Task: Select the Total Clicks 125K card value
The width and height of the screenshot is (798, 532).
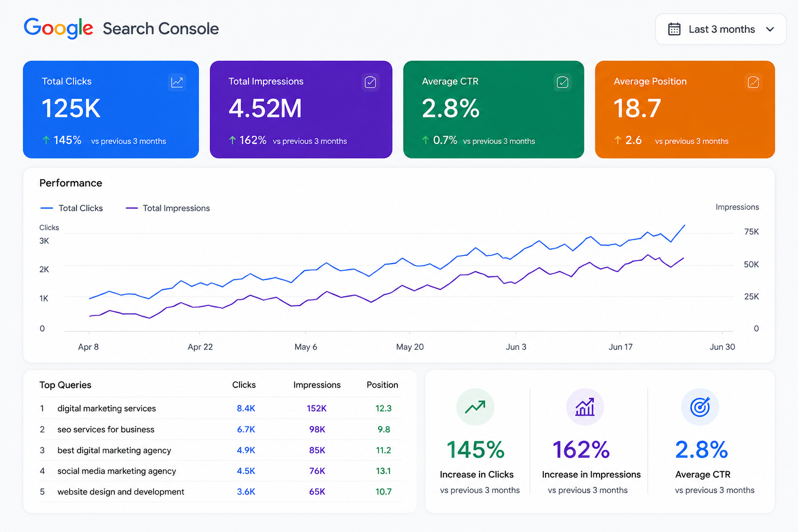Action: tap(71, 109)
